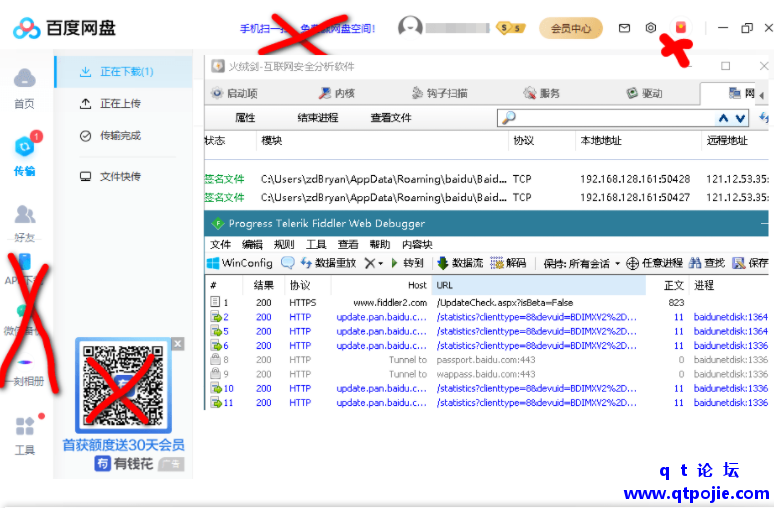This screenshot has width=774, height=508.
Task: Click the 属性 Properties button
Action: (245, 118)
